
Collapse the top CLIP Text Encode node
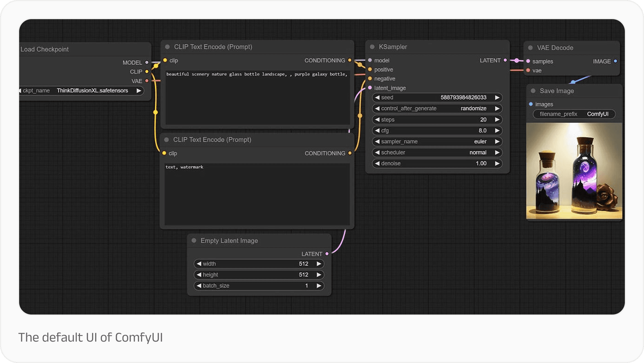pyautogui.click(x=167, y=47)
